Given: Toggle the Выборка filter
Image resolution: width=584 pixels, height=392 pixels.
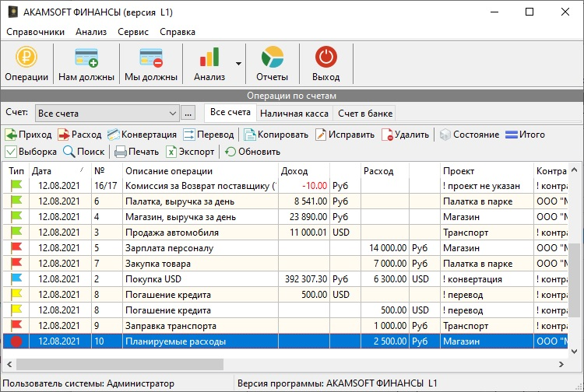Looking at the screenshot, I should pos(31,152).
